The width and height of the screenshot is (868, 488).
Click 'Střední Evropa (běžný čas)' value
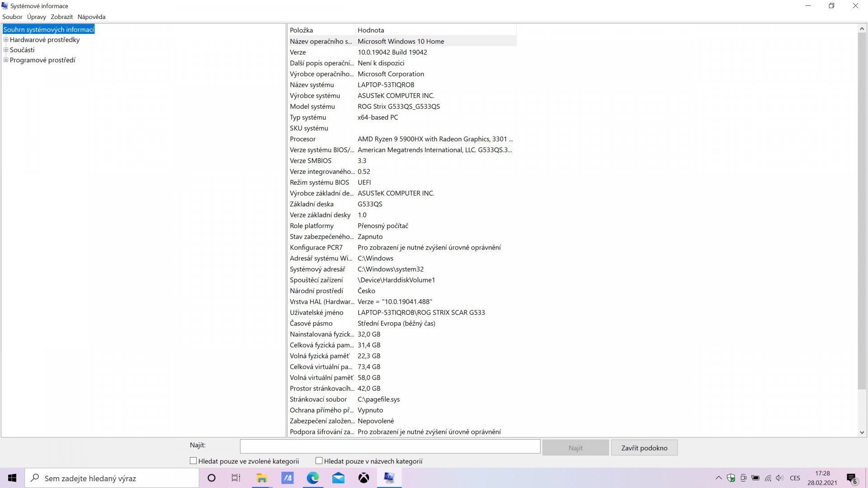tap(396, 323)
